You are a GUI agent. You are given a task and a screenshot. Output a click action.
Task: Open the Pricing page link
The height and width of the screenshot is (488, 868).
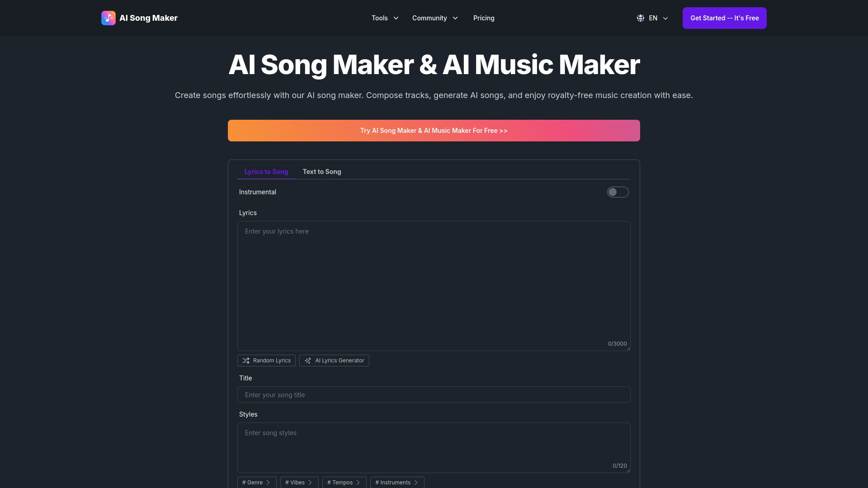pyautogui.click(x=484, y=18)
